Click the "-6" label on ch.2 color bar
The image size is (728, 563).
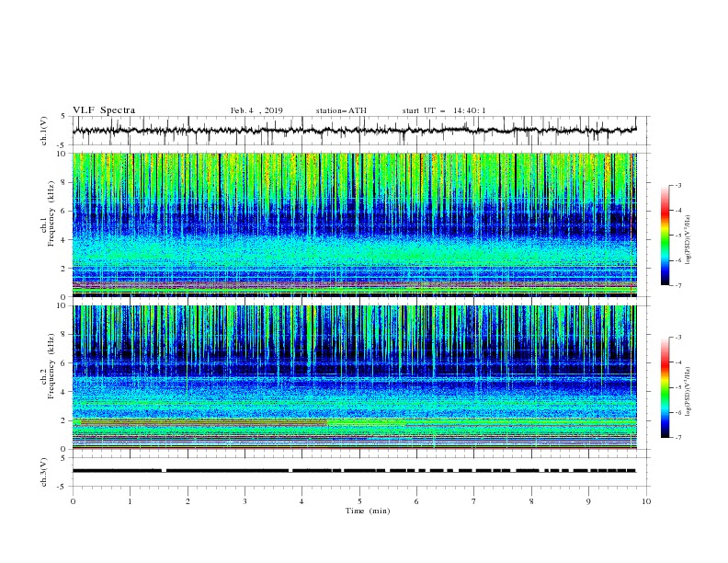pos(678,412)
